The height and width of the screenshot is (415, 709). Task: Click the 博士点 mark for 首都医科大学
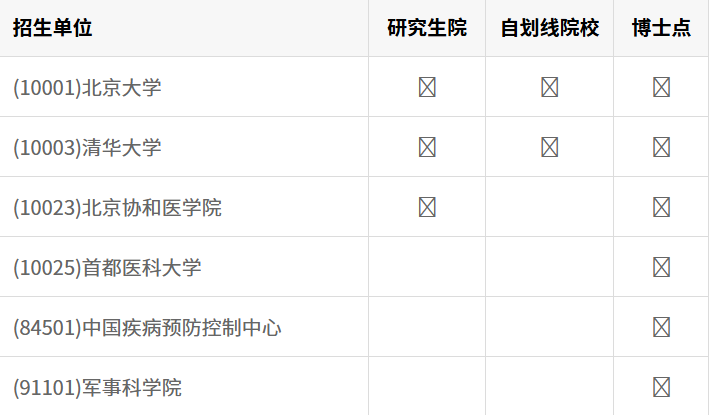[x=661, y=267]
